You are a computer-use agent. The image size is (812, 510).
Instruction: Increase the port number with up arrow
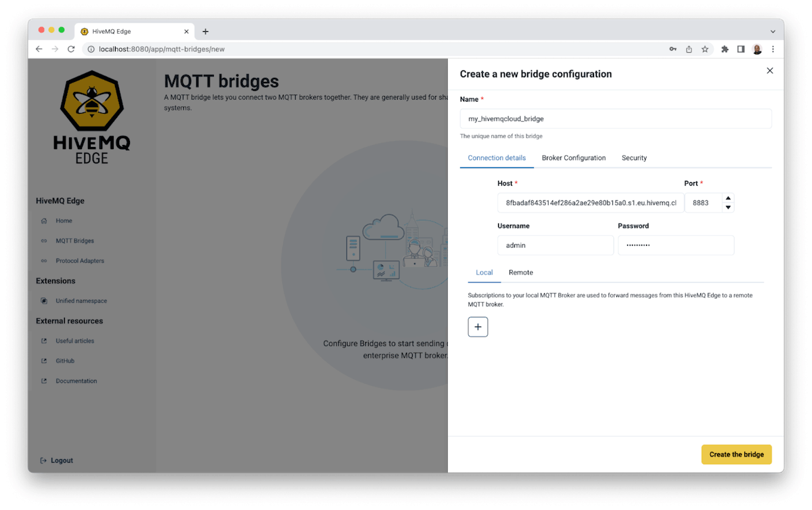click(x=728, y=198)
